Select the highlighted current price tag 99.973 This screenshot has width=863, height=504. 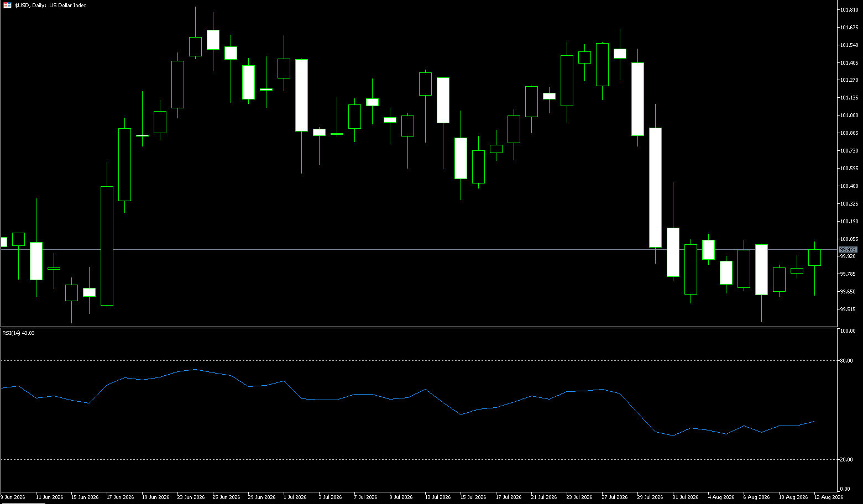(848, 250)
